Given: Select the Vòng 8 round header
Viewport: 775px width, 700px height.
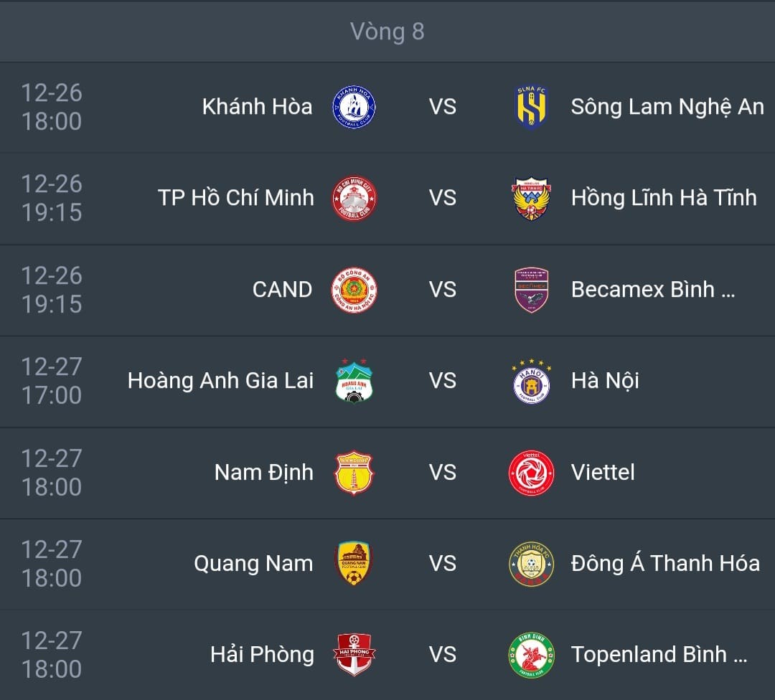Looking at the screenshot, I should coord(387,32).
